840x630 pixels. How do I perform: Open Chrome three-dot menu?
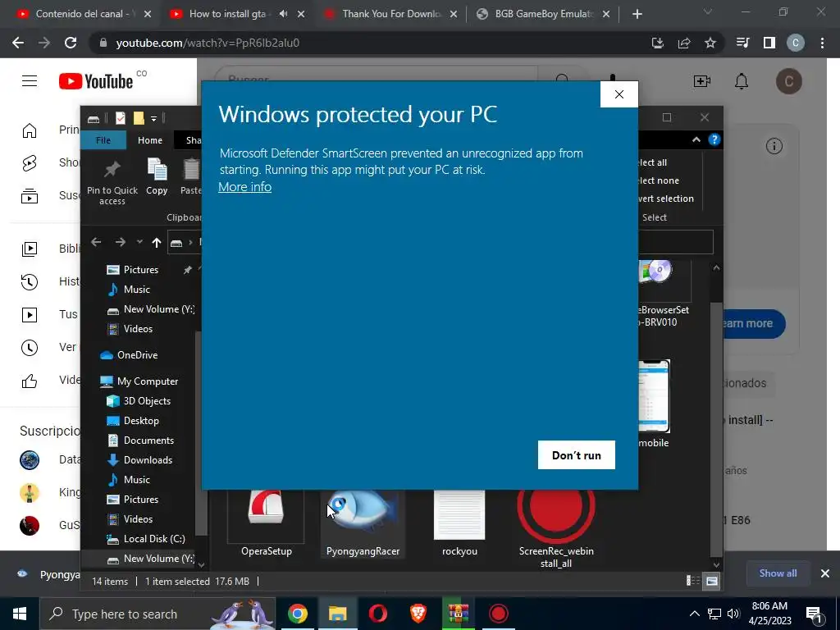tap(822, 43)
